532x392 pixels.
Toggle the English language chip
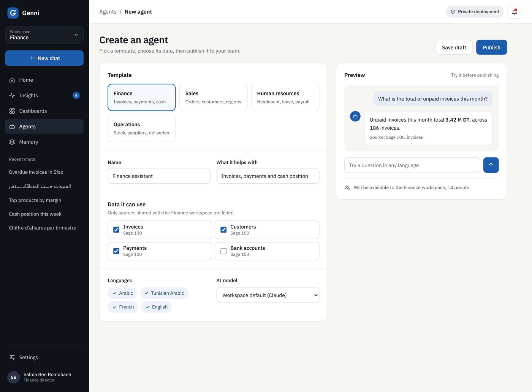(x=156, y=307)
